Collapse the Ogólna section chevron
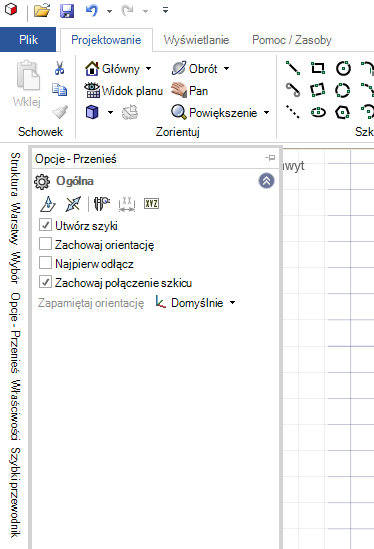This screenshot has height=549, width=374. pyautogui.click(x=266, y=181)
